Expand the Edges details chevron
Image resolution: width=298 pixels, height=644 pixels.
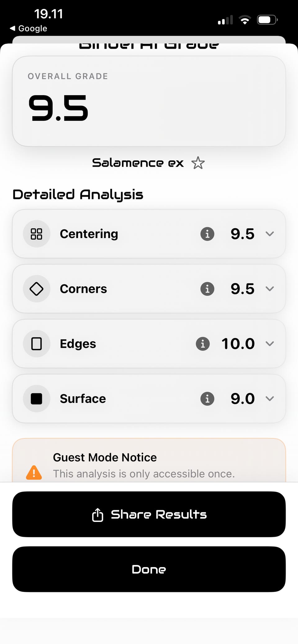(270, 344)
